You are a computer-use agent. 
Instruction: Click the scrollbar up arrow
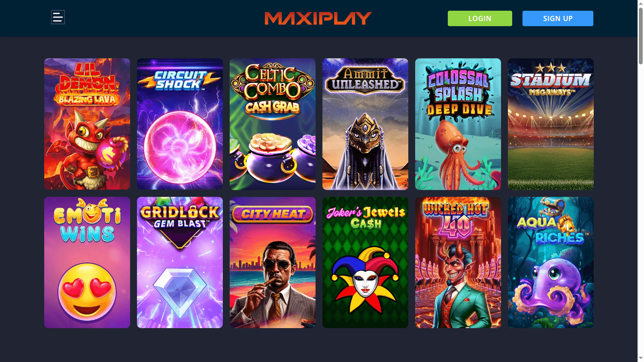pyautogui.click(x=641, y=3)
